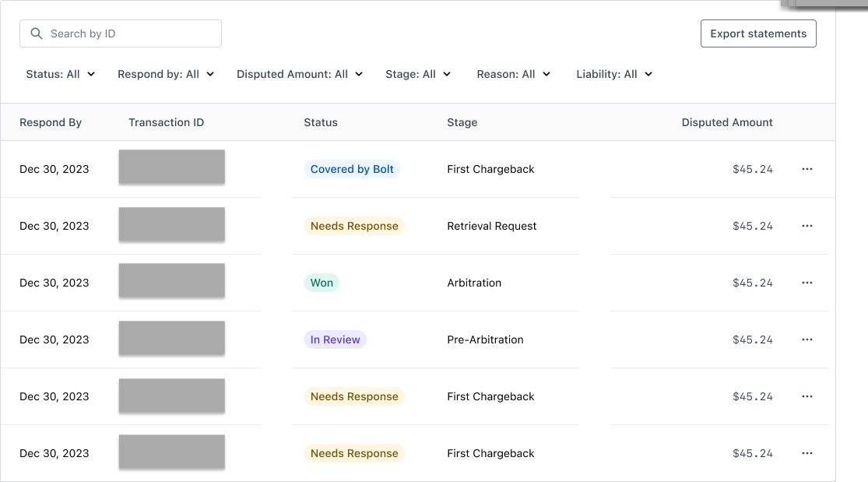Click the In Review status badge

(335, 340)
